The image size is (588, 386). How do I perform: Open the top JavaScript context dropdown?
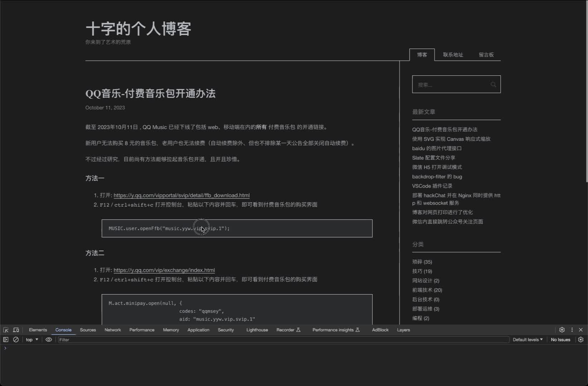click(x=32, y=340)
